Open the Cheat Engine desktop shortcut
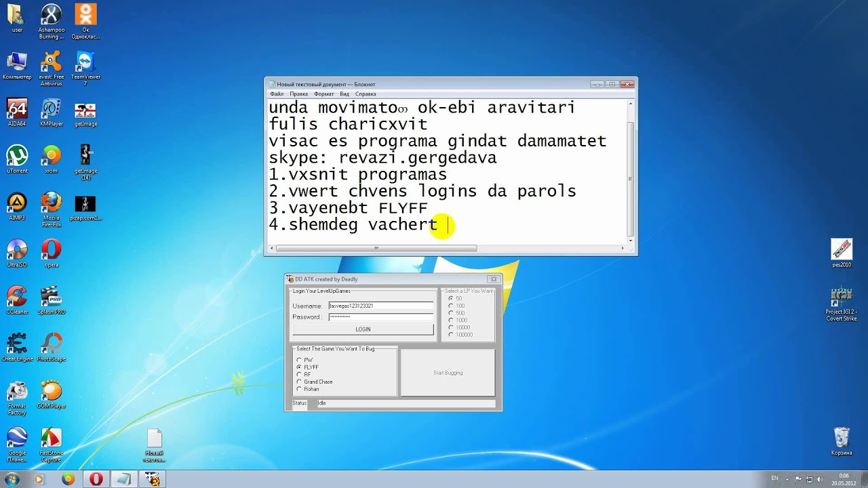 click(17, 348)
